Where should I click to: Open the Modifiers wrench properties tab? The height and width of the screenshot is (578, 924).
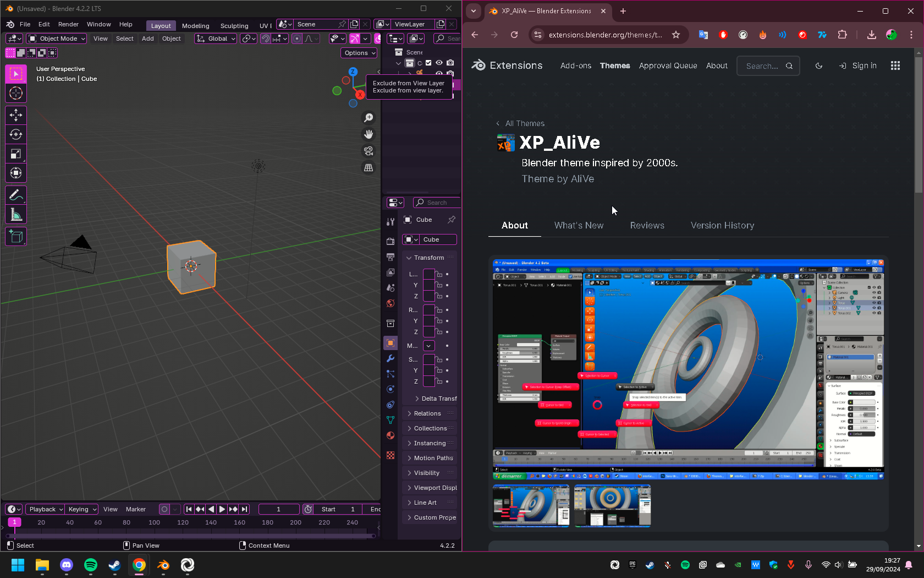coord(391,358)
